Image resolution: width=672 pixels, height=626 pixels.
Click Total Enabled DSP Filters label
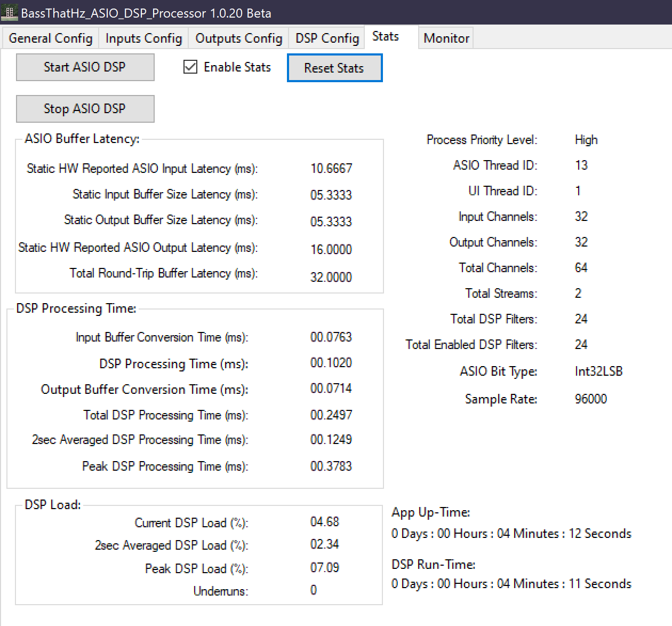(471, 345)
